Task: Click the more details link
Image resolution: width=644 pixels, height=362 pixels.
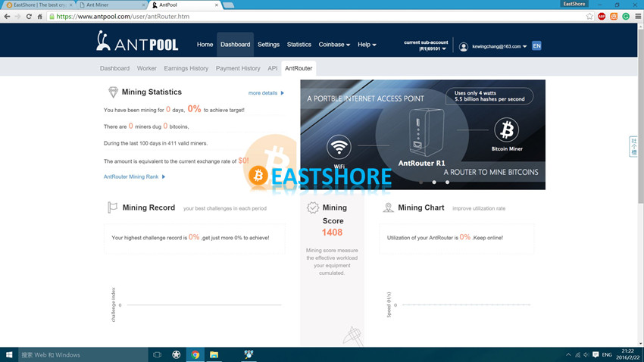Action: point(266,93)
